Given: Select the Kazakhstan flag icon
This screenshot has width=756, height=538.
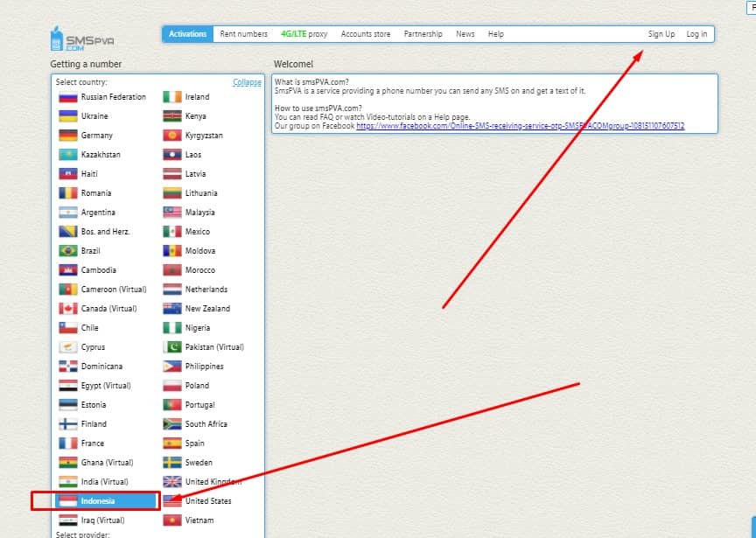Looking at the screenshot, I should coord(68,155).
